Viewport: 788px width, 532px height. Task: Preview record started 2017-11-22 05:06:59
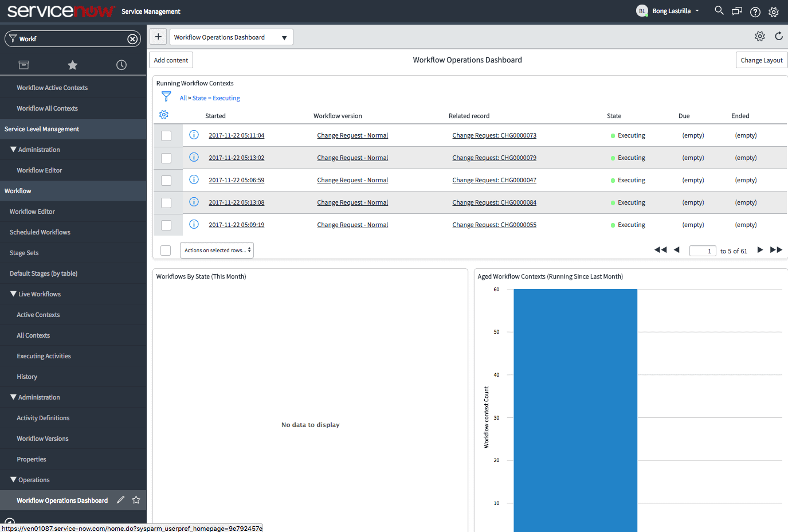tap(194, 179)
